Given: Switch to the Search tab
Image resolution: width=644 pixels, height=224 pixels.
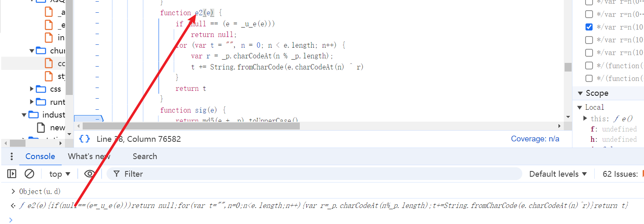Looking at the screenshot, I should 145,156.
